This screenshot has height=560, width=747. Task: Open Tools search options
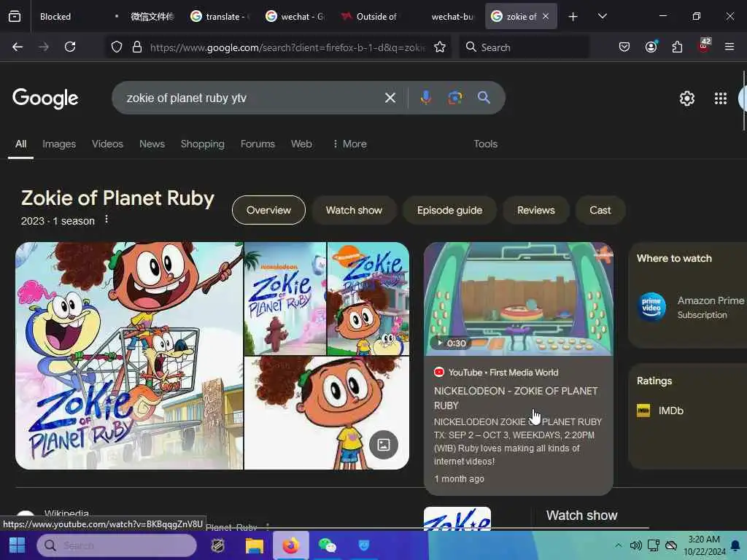pyautogui.click(x=485, y=144)
